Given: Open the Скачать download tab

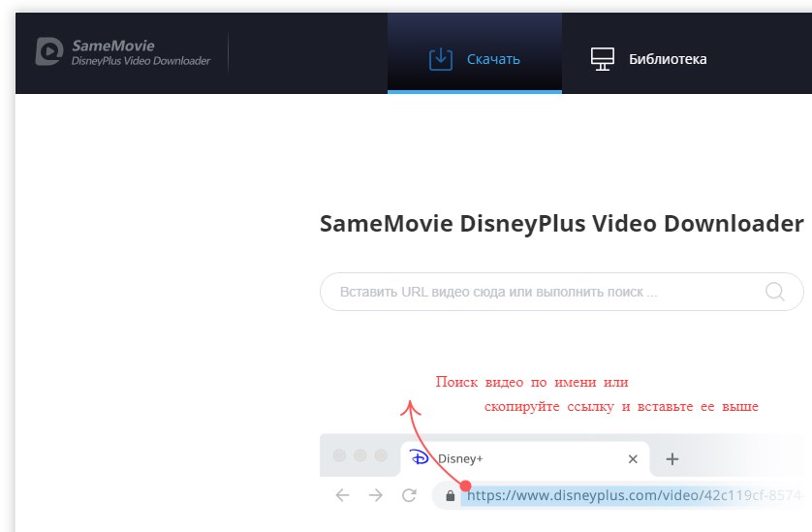Looking at the screenshot, I should pos(475,53).
